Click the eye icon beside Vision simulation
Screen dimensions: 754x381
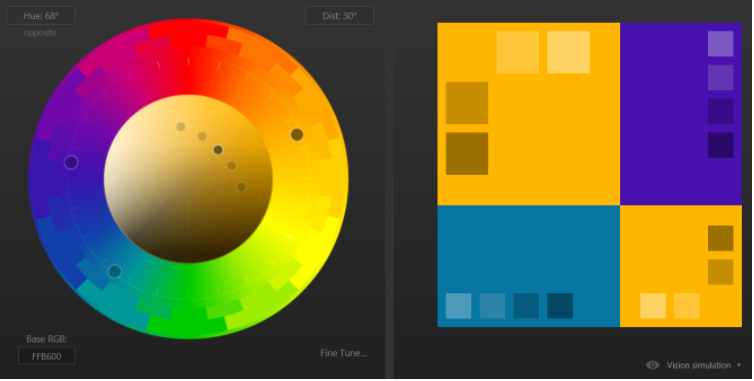(652, 365)
